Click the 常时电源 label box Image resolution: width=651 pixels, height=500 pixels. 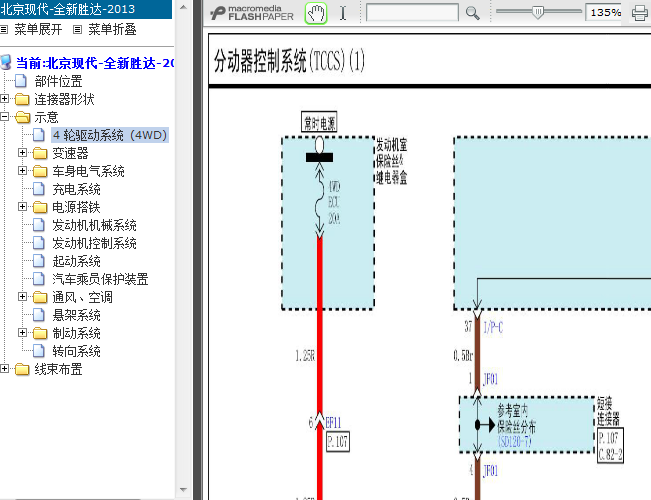coord(319,122)
